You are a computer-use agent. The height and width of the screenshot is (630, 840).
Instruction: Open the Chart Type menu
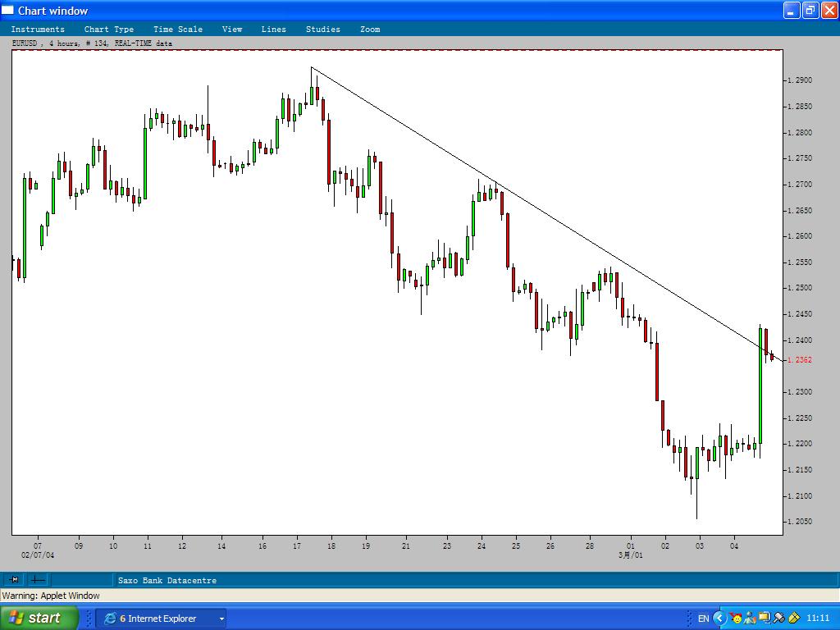(x=109, y=29)
